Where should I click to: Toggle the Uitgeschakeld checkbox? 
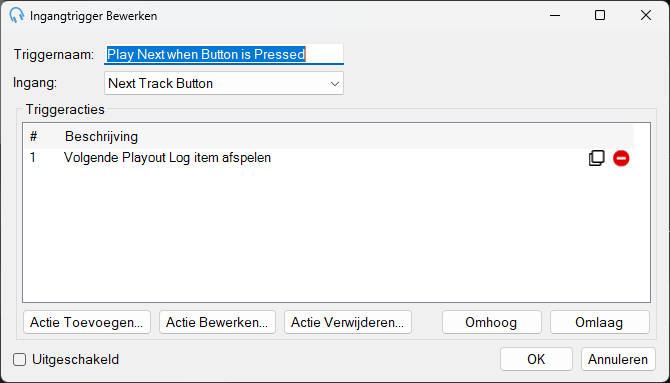pyautogui.click(x=19, y=359)
